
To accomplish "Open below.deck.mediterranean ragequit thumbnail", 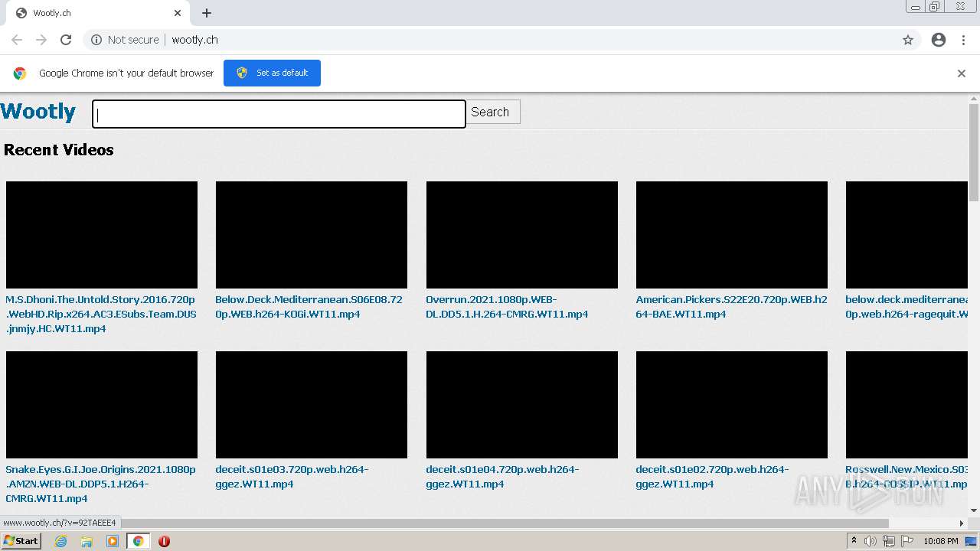I will click(906, 235).
